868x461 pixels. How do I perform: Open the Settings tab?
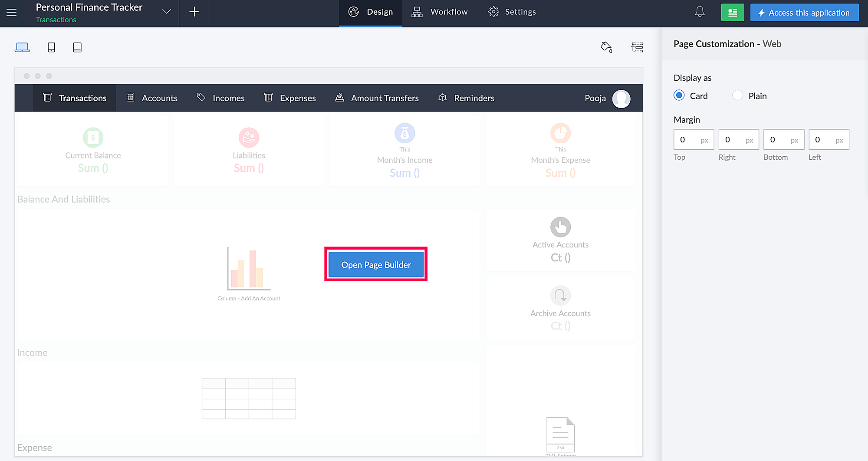pyautogui.click(x=513, y=12)
